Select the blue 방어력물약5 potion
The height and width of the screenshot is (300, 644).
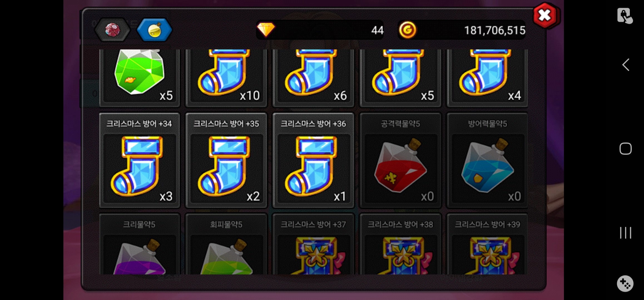tap(487, 160)
